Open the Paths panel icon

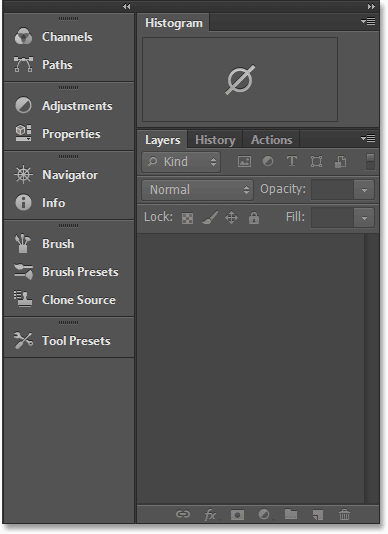tap(23, 64)
